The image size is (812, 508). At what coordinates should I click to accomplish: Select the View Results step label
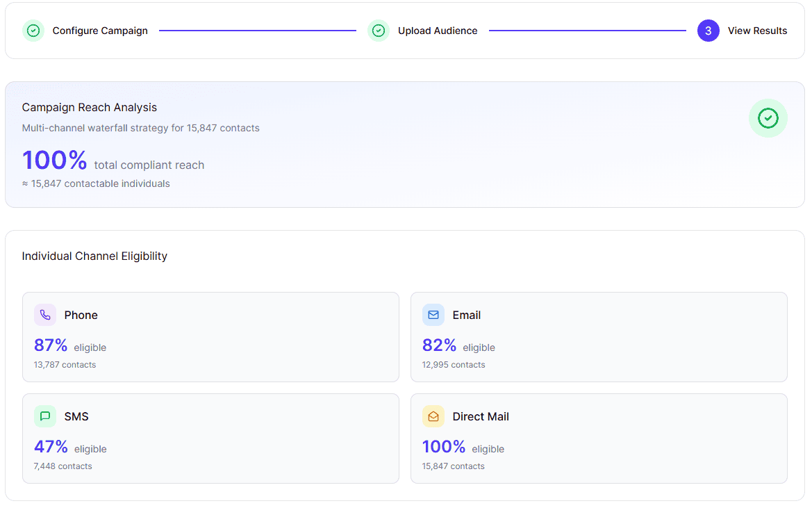pyautogui.click(x=757, y=31)
